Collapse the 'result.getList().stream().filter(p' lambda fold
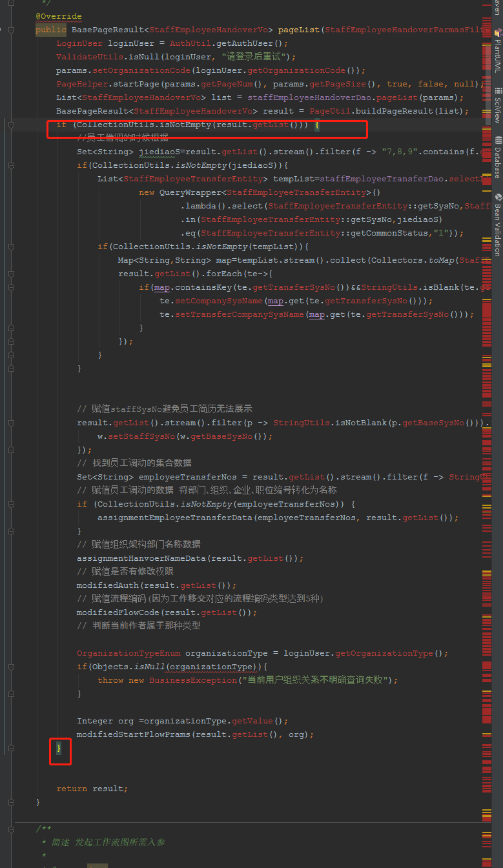This screenshot has width=503, height=868. click(x=11, y=423)
